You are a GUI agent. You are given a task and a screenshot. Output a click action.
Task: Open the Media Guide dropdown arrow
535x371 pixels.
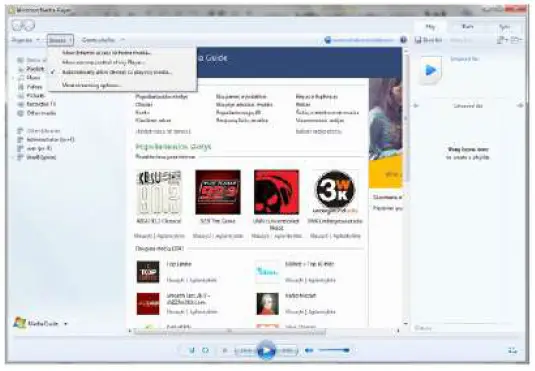click(66, 323)
